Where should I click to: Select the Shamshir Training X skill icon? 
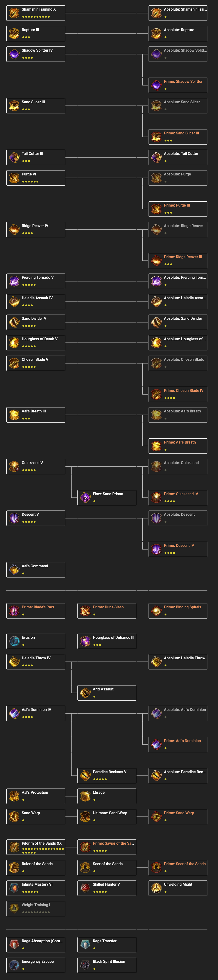[12, 12]
